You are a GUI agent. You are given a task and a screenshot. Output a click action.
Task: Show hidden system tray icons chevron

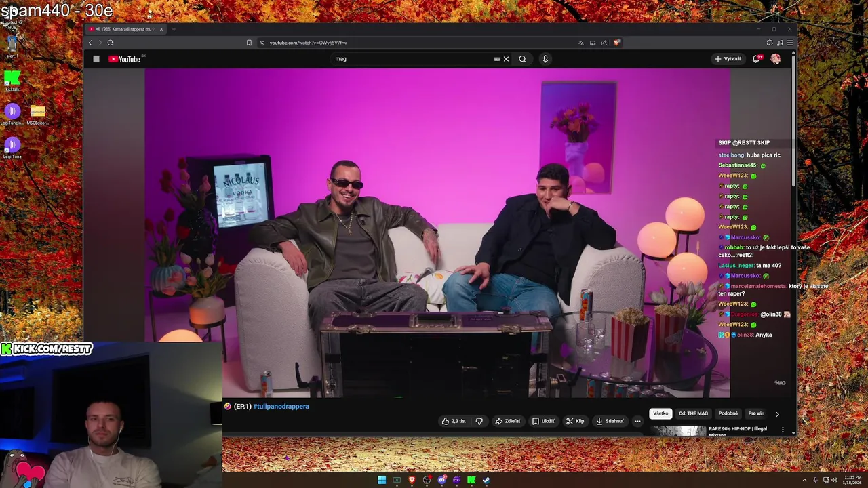click(x=804, y=480)
